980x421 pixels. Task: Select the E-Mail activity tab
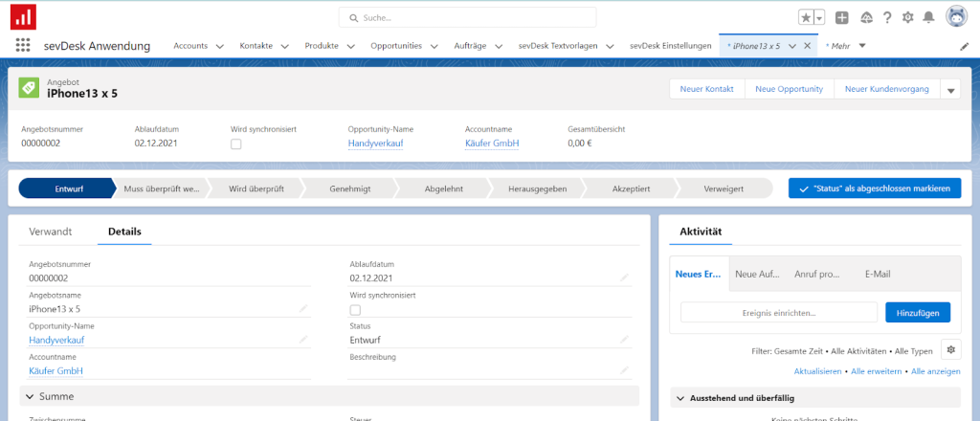pyautogui.click(x=878, y=274)
